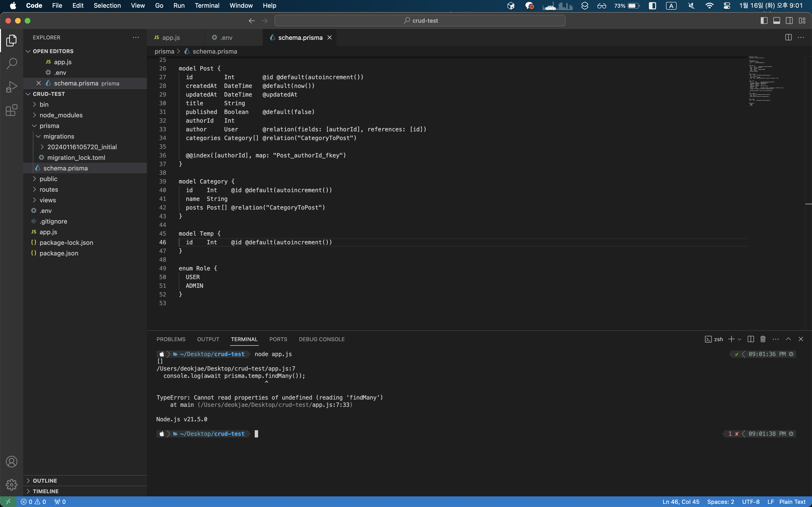The image size is (812, 507).
Task: Open Run and Debug view
Action: coord(11,87)
